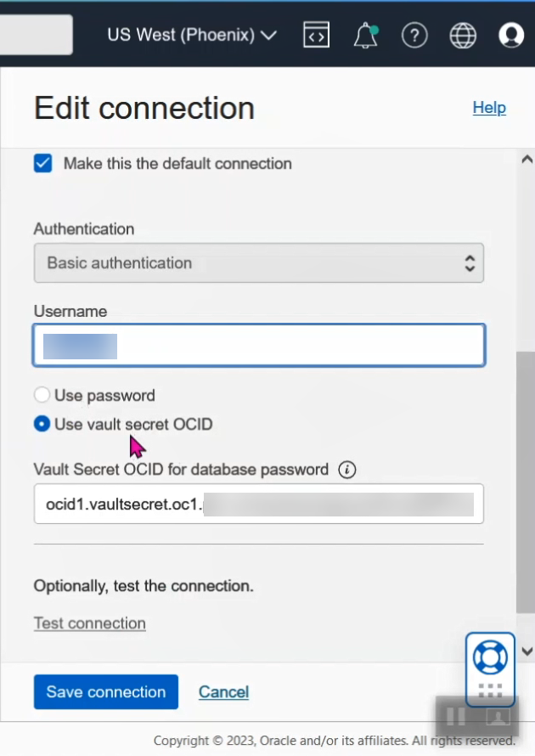Click the Save connection button
Image resolution: width=535 pixels, height=756 pixels.
click(x=106, y=691)
